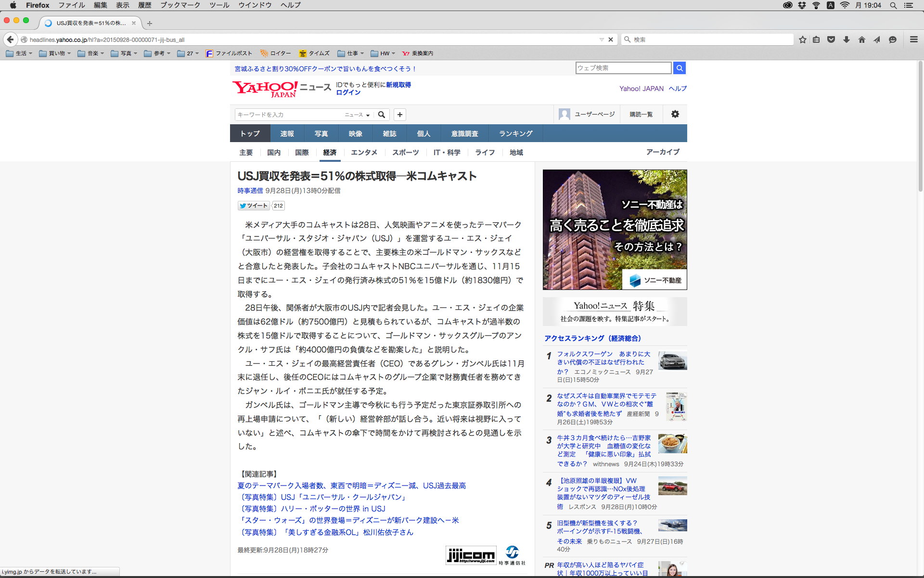The height and width of the screenshot is (578, 924).
Task: Click the blue web search button
Action: click(679, 68)
